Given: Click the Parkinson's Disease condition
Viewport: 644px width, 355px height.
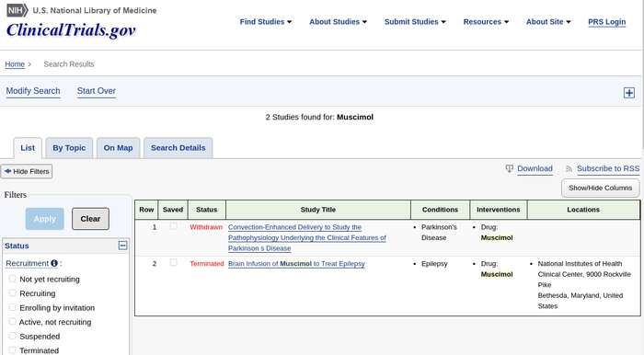Looking at the screenshot, I should 439,233.
